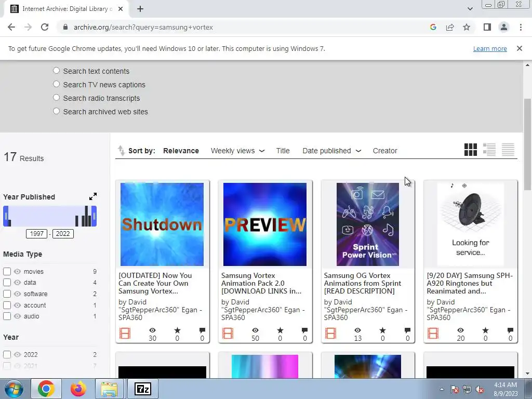Click the left year range slider handle
The width and height of the screenshot is (532, 399).
point(6,216)
